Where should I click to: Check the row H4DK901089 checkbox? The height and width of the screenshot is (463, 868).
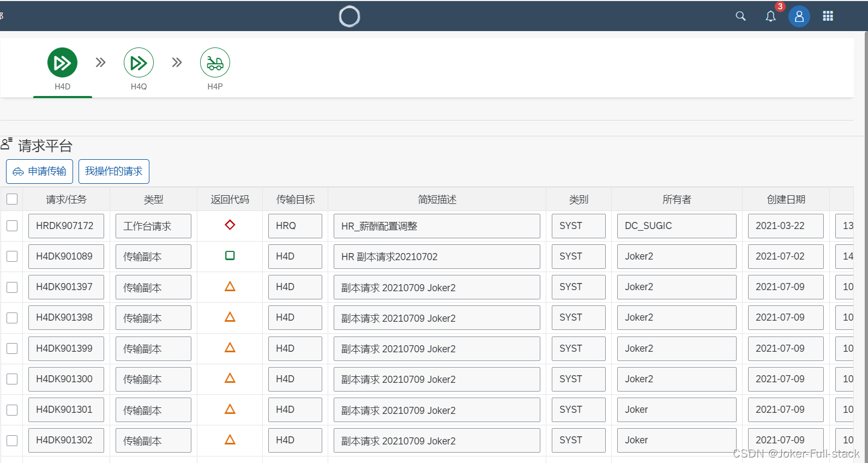pyautogui.click(x=12, y=256)
